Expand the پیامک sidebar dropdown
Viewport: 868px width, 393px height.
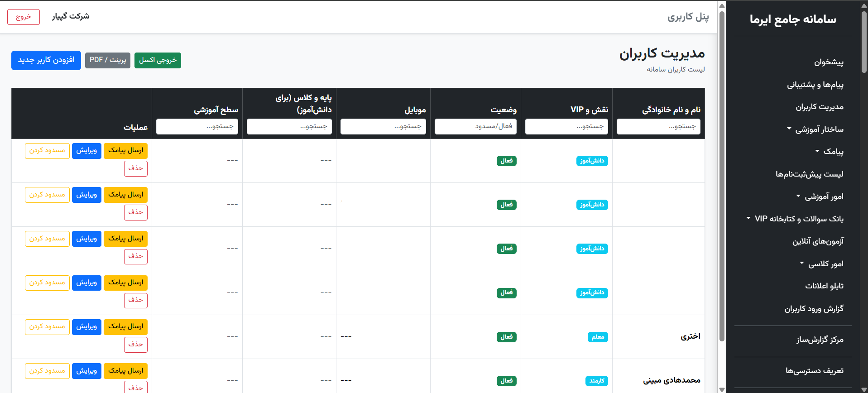click(x=829, y=152)
